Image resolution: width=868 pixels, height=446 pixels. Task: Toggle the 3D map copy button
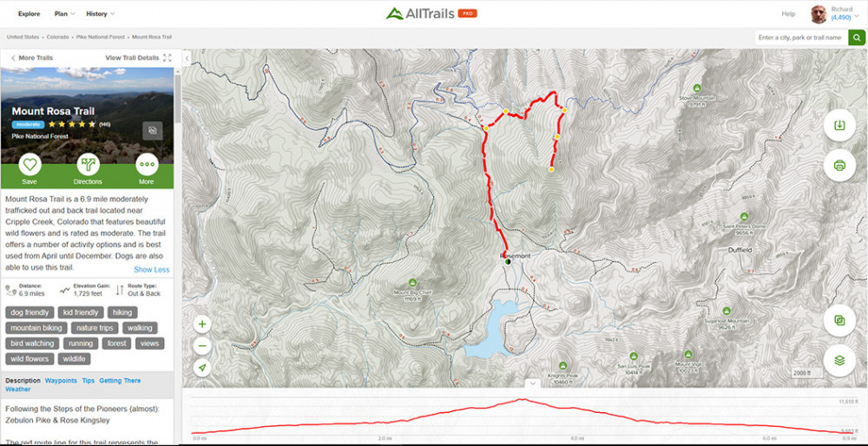coord(839,320)
